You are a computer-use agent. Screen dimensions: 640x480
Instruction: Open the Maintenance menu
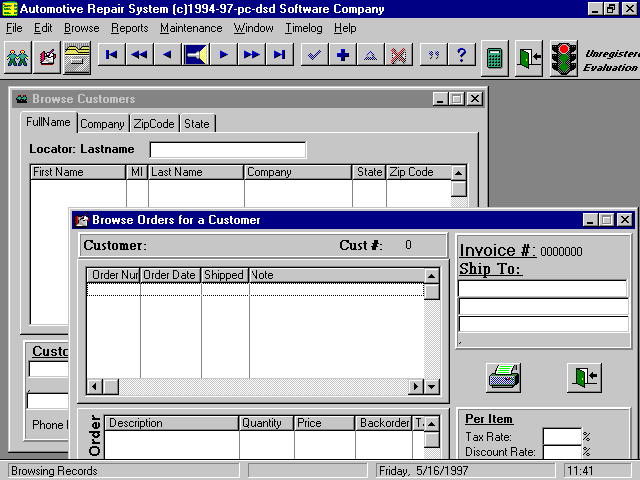tap(192, 28)
